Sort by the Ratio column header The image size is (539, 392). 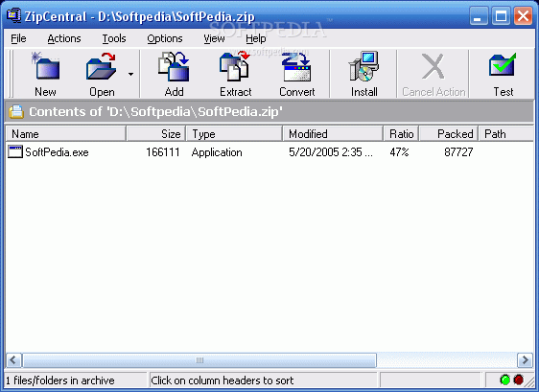(x=401, y=133)
